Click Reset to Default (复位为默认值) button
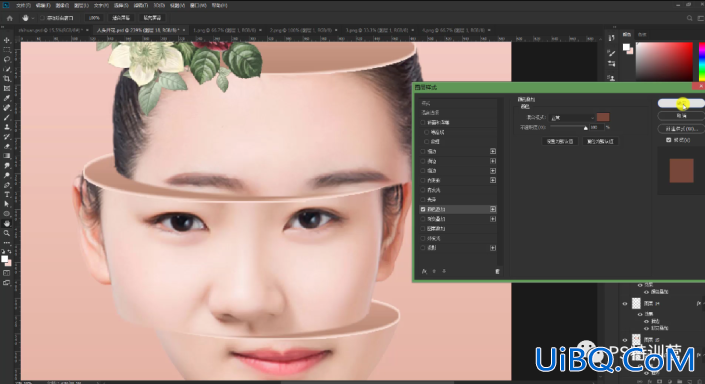 click(600, 141)
